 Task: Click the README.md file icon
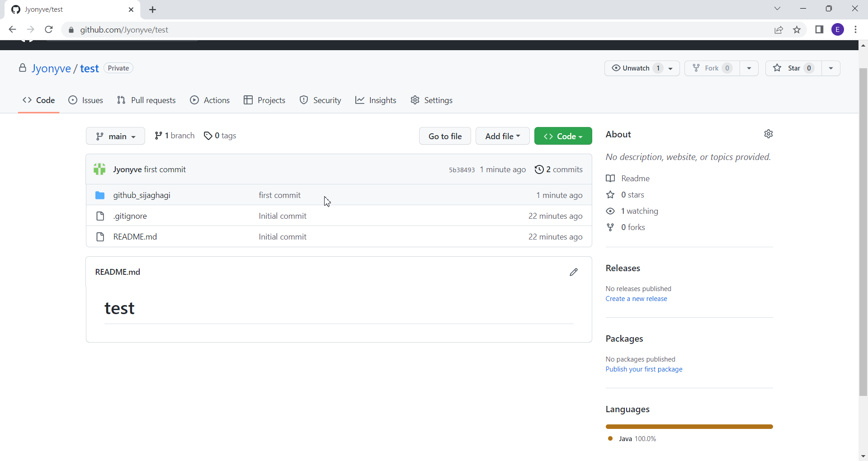100,237
